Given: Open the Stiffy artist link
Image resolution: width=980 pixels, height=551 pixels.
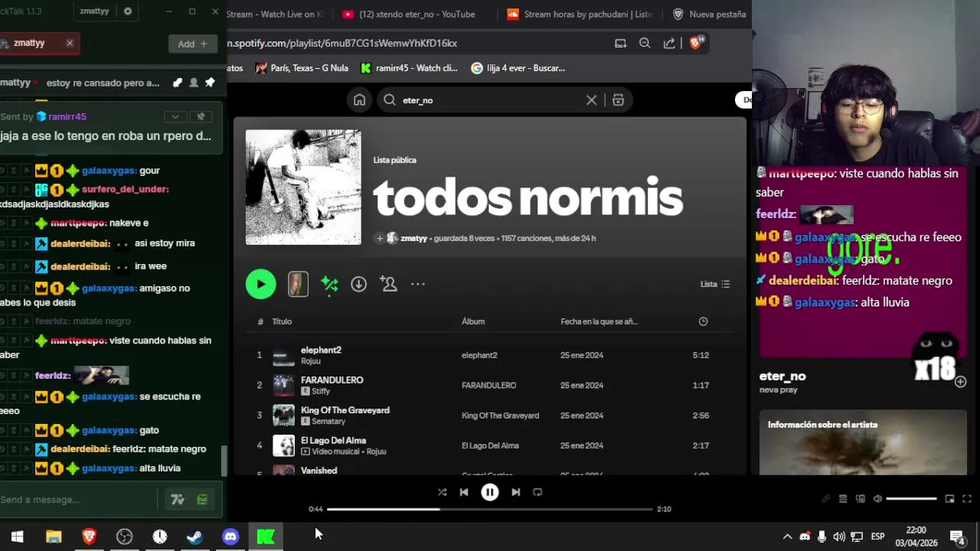Looking at the screenshot, I should [321, 391].
